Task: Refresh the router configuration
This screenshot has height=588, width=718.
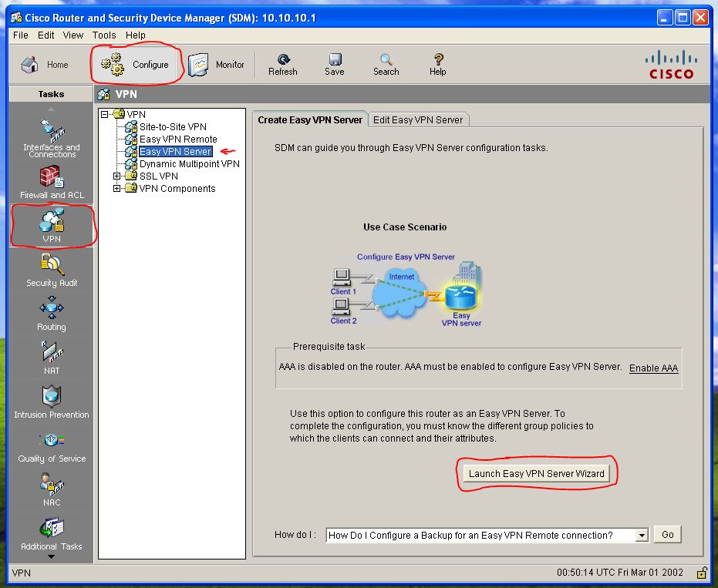Action: click(x=282, y=65)
